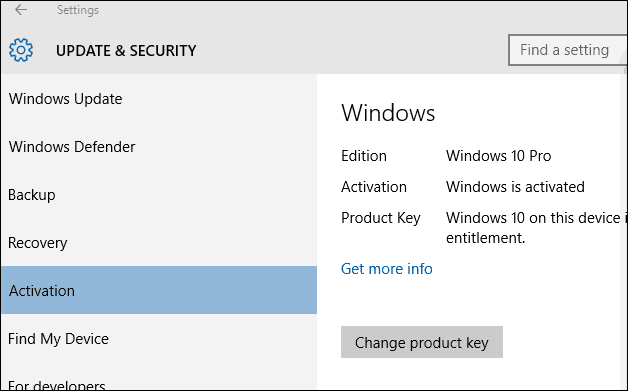
Task: Click the Change product key button
Action: 422,342
